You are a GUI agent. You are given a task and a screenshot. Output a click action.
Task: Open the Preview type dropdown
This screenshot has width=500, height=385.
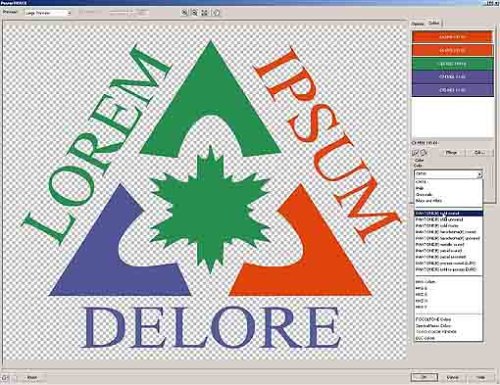[x=48, y=13]
